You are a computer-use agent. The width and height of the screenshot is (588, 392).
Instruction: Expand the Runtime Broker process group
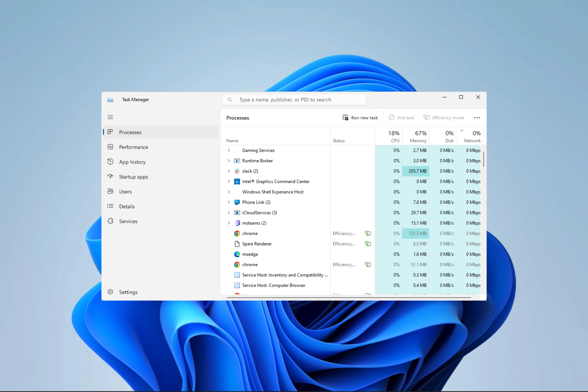[229, 161]
